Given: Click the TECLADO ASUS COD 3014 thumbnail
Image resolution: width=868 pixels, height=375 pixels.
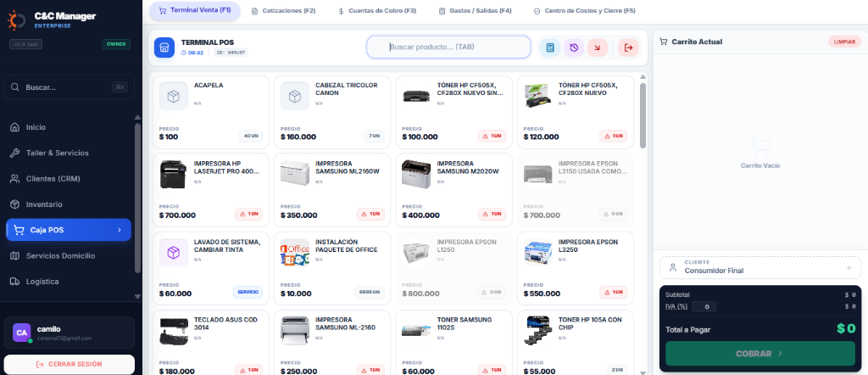Looking at the screenshot, I should 173,331.
